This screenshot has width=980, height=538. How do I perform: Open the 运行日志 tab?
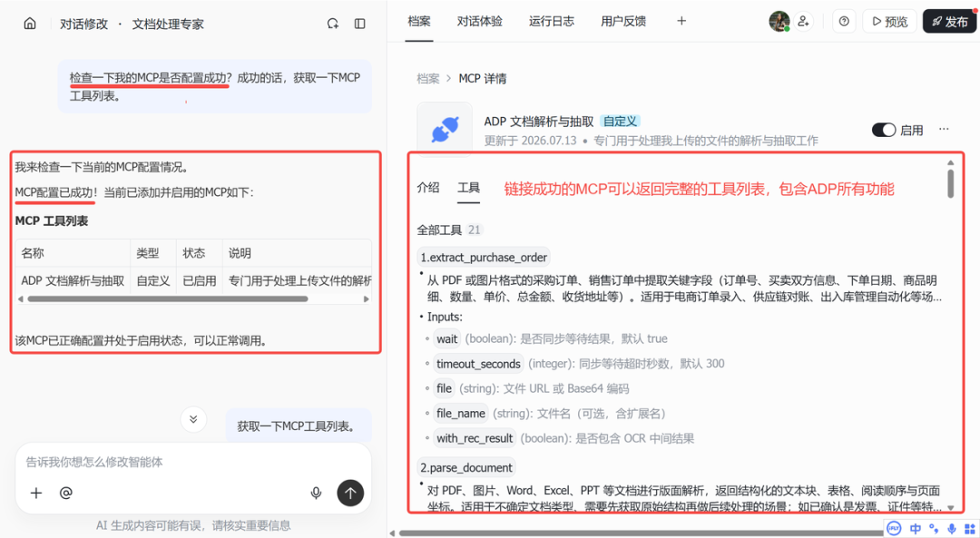tap(552, 21)
